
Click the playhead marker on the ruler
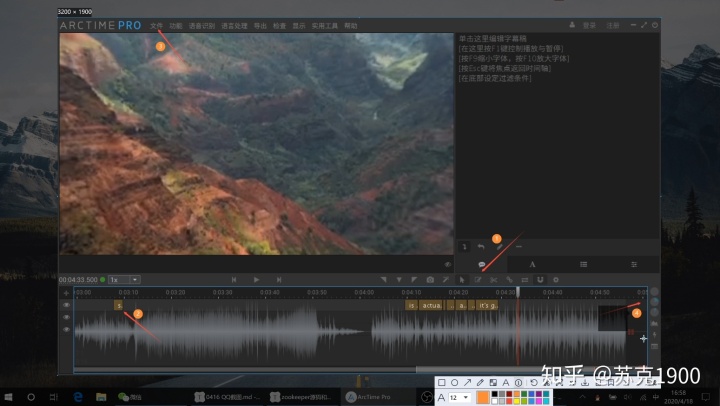(518, 292)
